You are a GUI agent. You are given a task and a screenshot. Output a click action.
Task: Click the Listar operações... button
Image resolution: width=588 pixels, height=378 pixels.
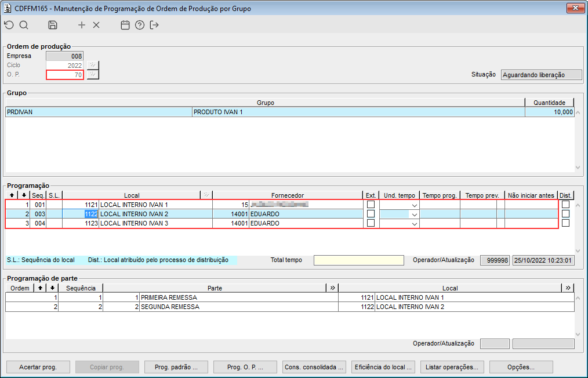point(452,367)
